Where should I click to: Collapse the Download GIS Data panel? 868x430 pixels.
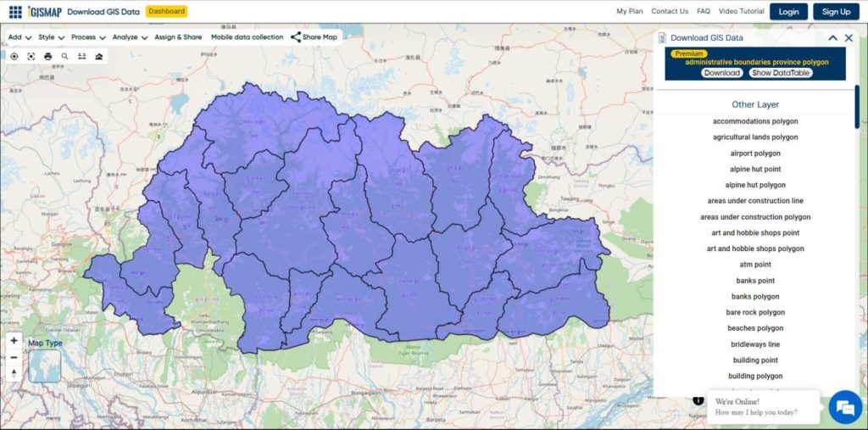pos(832,38)
